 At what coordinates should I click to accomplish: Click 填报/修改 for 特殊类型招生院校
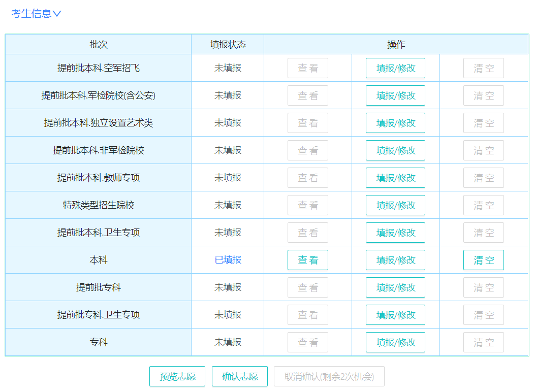pos(395,205)
